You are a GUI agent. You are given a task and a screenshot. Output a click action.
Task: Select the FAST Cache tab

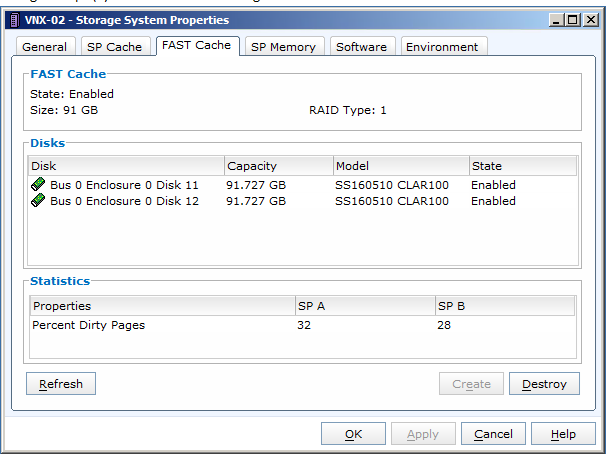coord(197,46)
